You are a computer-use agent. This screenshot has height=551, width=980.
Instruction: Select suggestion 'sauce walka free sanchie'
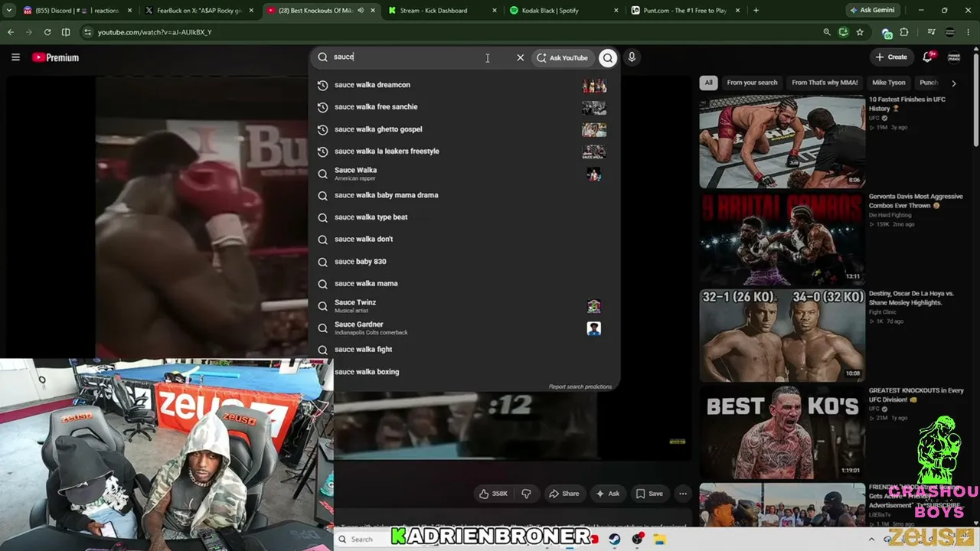[464, 107]
